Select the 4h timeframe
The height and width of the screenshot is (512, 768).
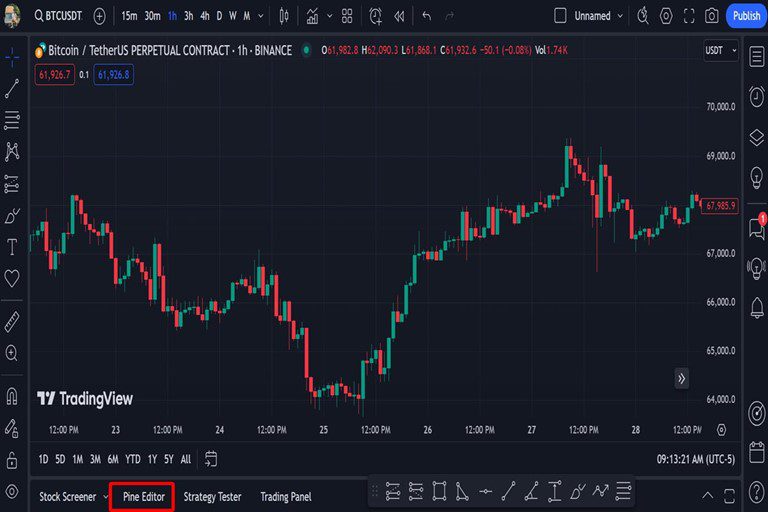[205, 16]
